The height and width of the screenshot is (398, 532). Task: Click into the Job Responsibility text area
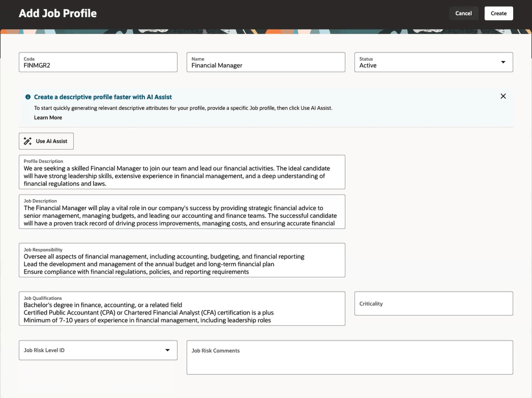[x=182, y=260]
